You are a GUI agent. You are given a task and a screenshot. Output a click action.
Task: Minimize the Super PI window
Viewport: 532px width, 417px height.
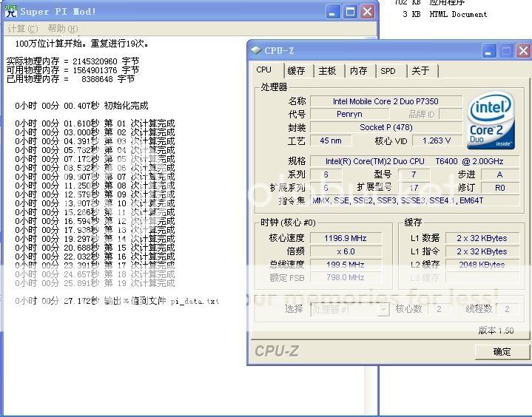(x=332, y=13)
